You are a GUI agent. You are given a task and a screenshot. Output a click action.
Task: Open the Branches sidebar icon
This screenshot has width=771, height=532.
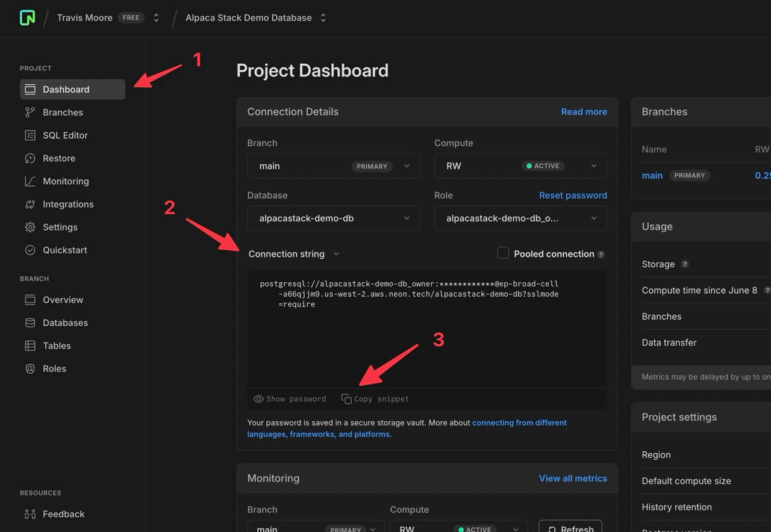tap(30, 113)
